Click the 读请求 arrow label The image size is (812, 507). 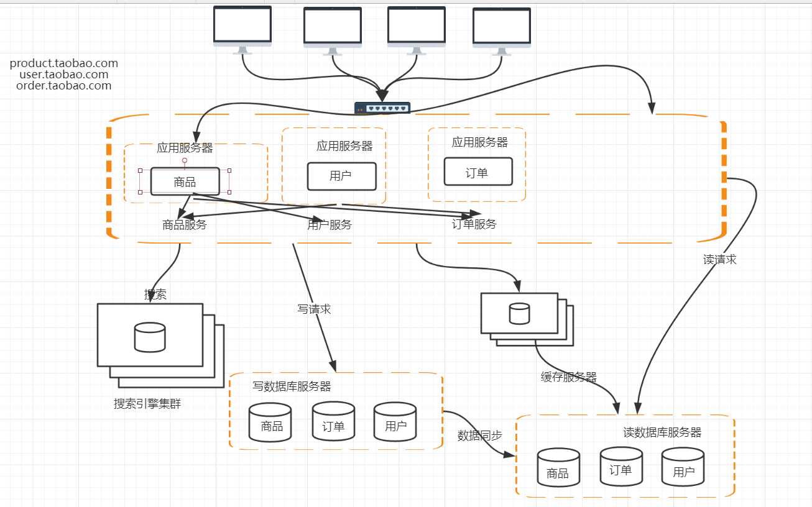(x=720, y=260)
